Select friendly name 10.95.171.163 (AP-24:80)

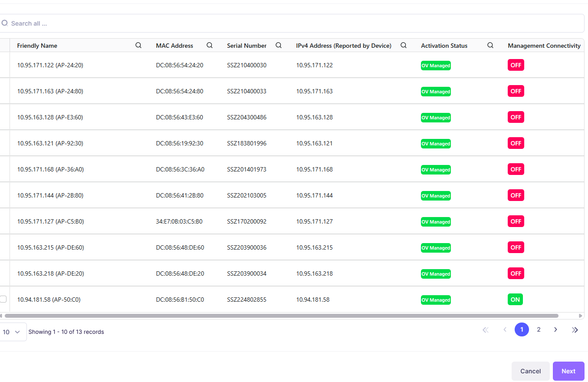click(50, 91)
